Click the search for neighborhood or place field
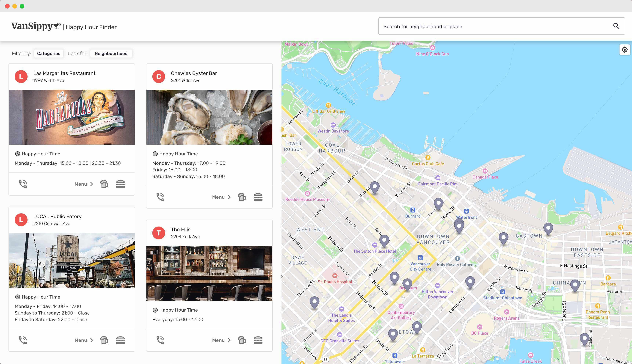Screen dimensions: 632x364 [501, 26]
